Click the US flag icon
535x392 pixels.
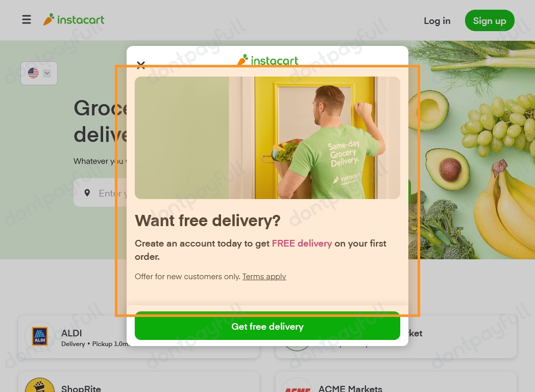pyautogui.click(x=33, y=73)
